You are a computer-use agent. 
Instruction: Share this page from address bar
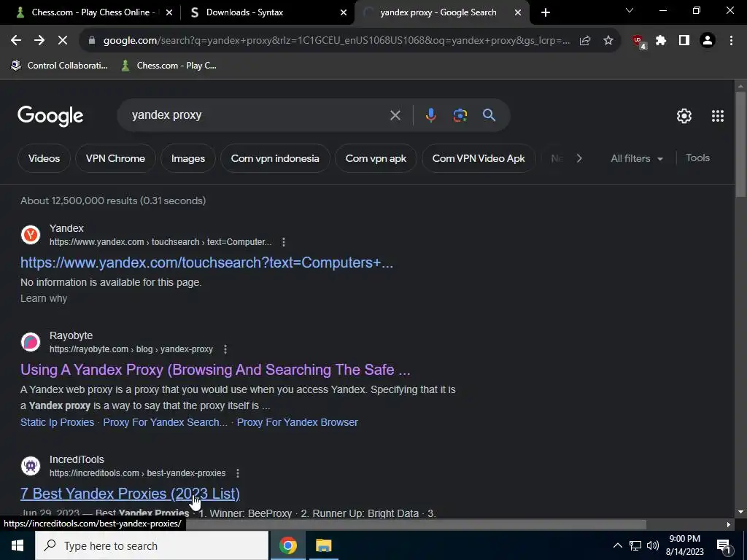point(585,41)
